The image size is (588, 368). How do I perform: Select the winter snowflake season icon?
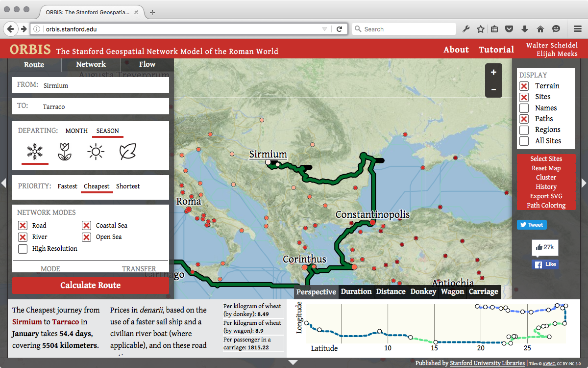click(35, 152)
